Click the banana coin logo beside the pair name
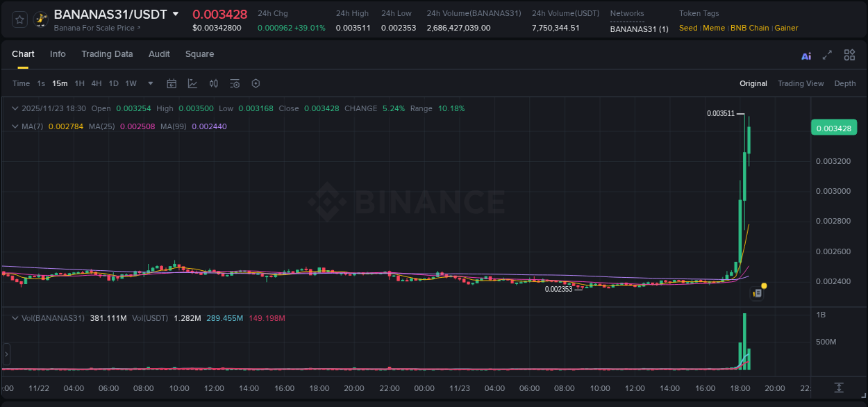Image resolution: width=868 pixels, height=407 pixels. [40, 19]
